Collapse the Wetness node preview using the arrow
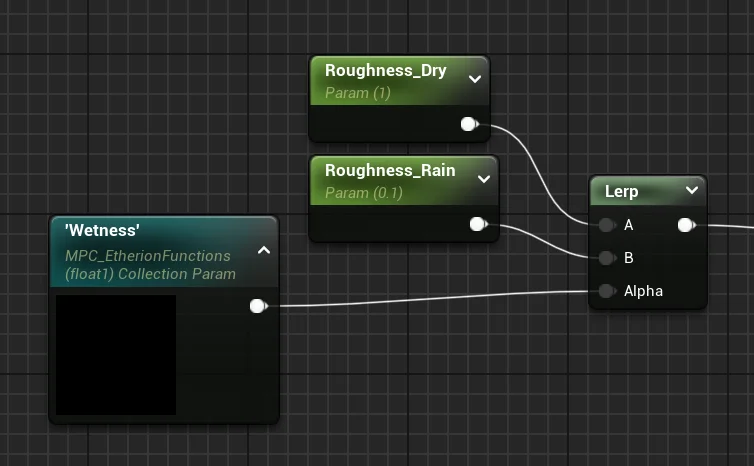 coord(264,251)
